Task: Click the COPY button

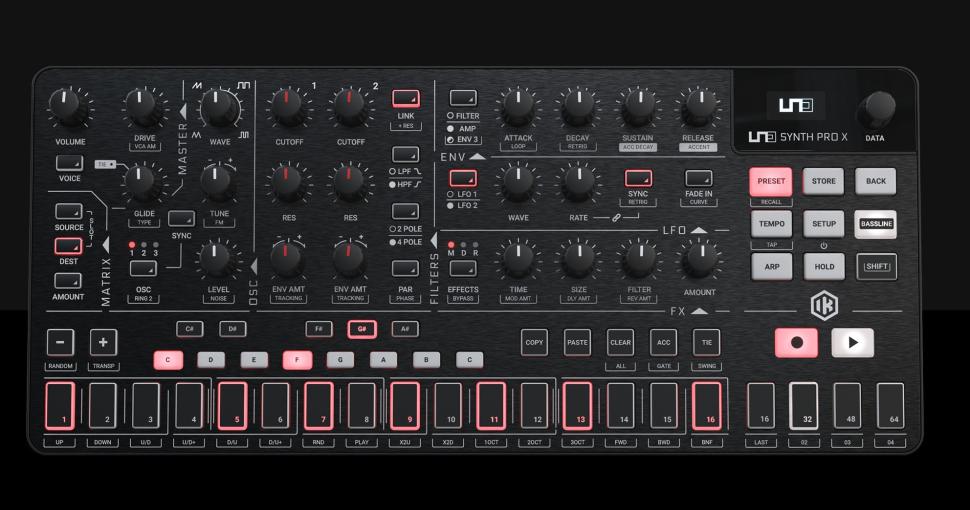Action: [x=534, y=342]
